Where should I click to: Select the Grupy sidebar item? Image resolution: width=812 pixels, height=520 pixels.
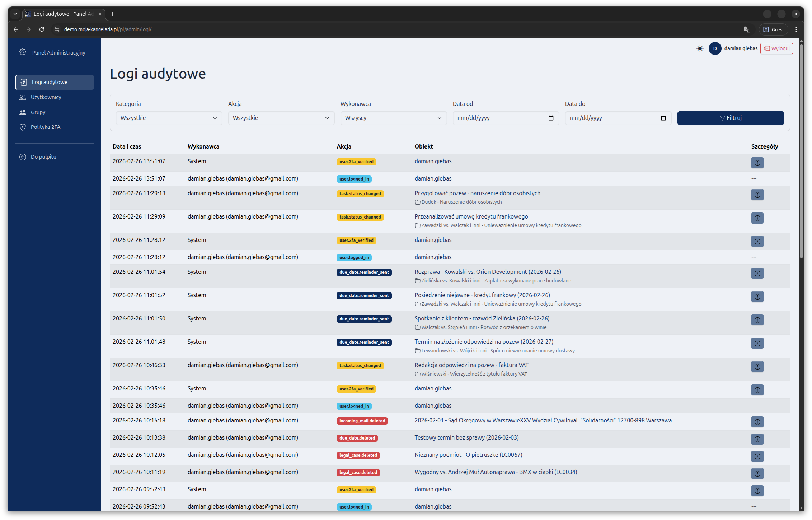tap(38, 112)
